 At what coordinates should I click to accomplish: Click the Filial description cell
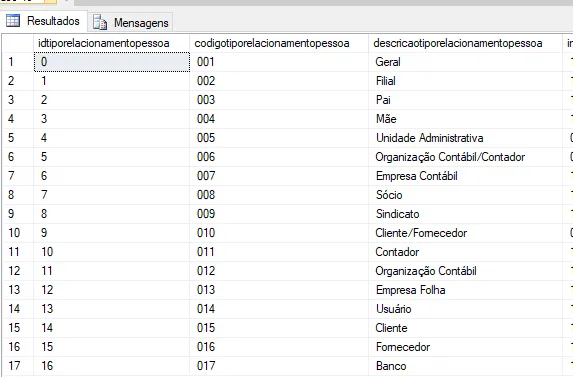(x=466, y=81)
